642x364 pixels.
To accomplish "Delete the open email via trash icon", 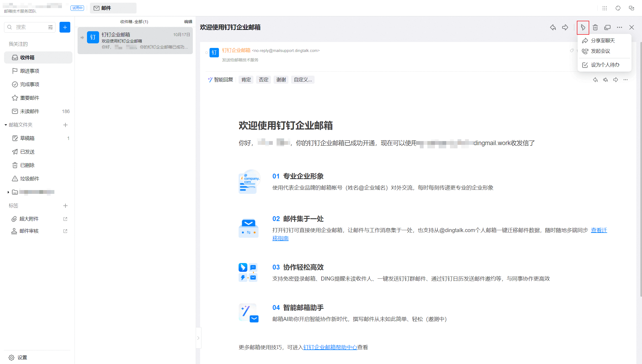I will click(595, 27).
